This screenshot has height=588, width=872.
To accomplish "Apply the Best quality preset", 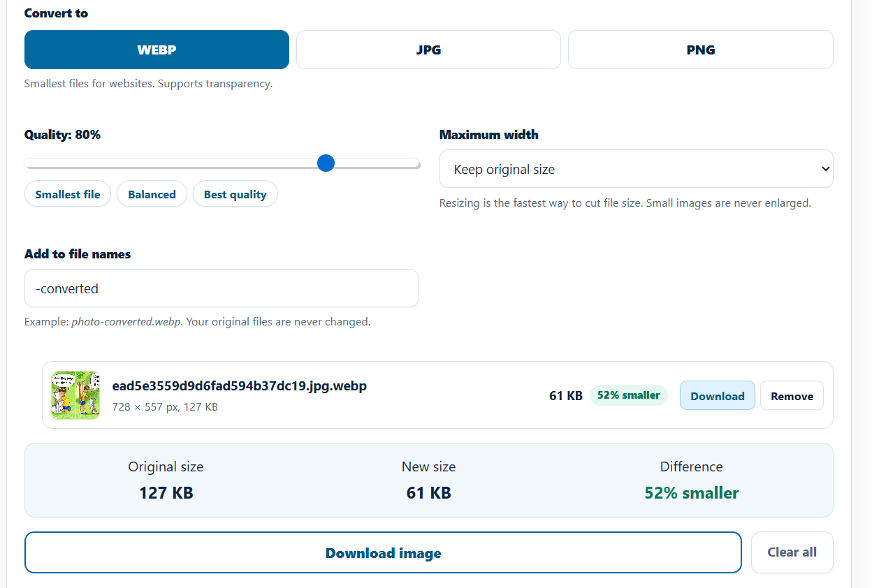I will pyautogui.click(x=235, y=194).
